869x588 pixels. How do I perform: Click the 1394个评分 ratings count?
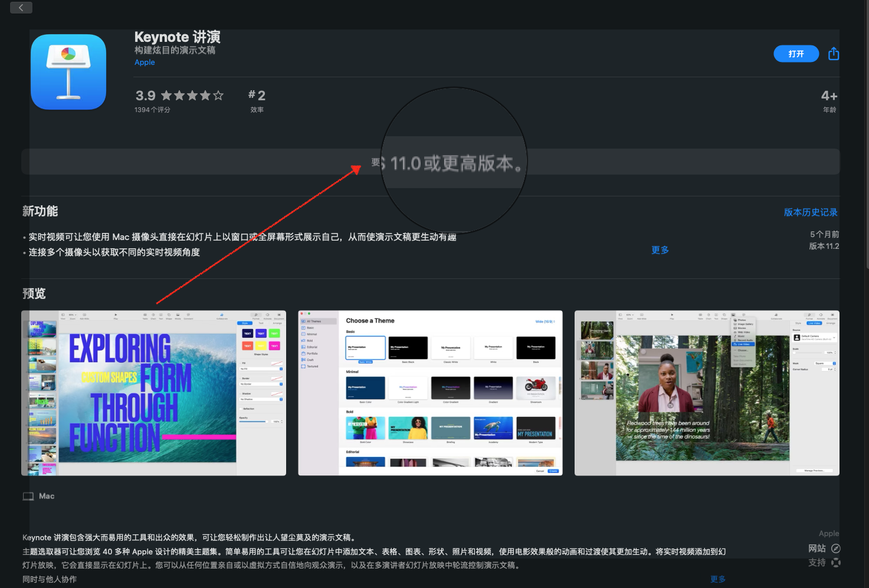point(152,110)
